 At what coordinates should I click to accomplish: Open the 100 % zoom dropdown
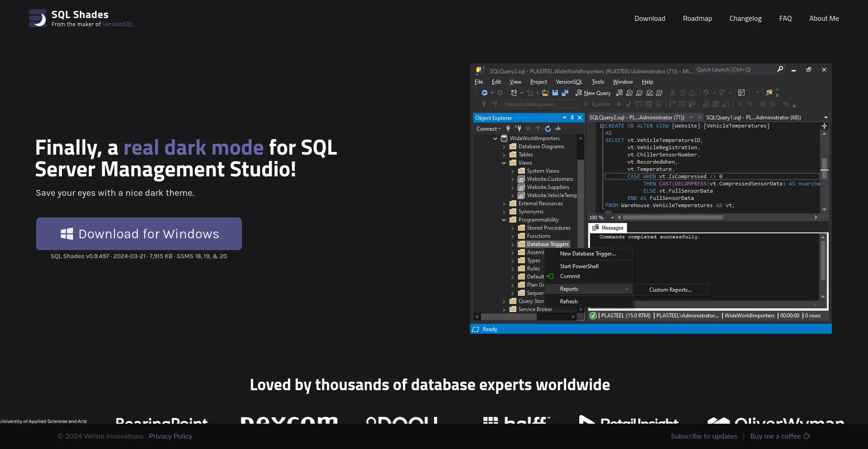click(612, 217)
